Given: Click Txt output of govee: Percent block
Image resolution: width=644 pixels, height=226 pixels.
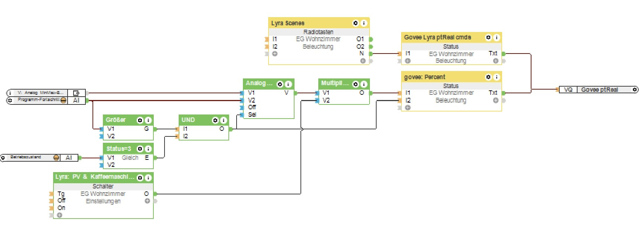Looking at the screenshot, I should [x=493, y=93].
